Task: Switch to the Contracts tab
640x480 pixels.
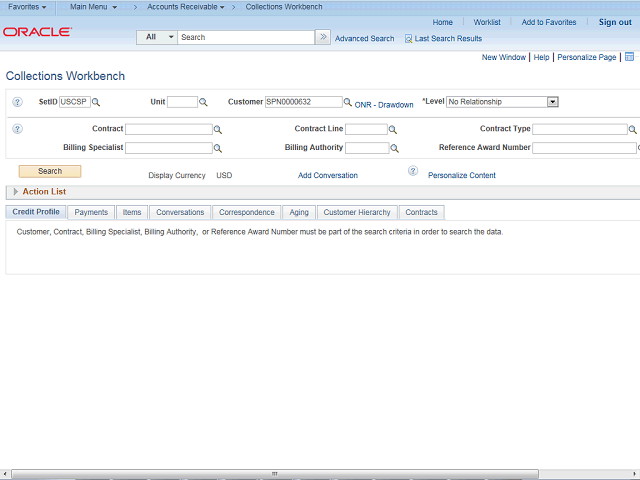Action: coord(421,212)
